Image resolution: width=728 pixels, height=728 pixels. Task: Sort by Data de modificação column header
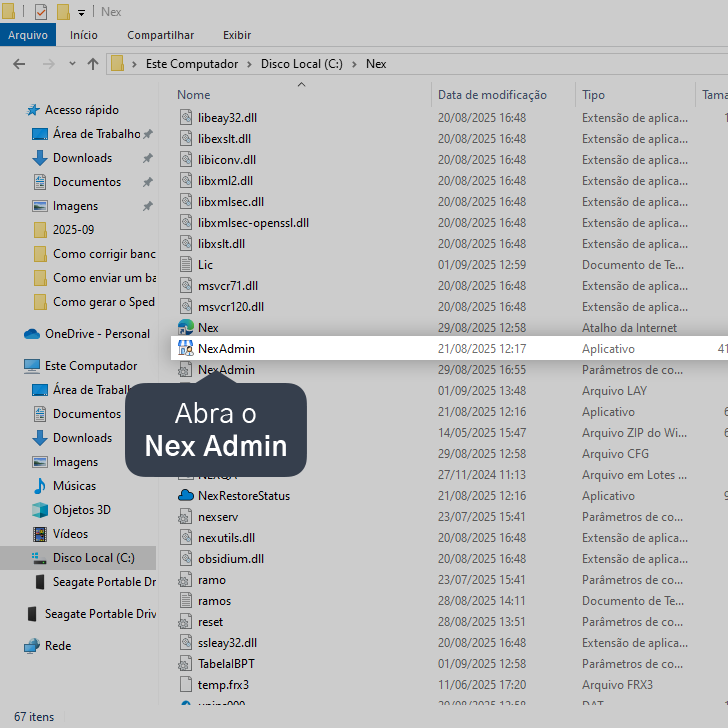(492, 95)
